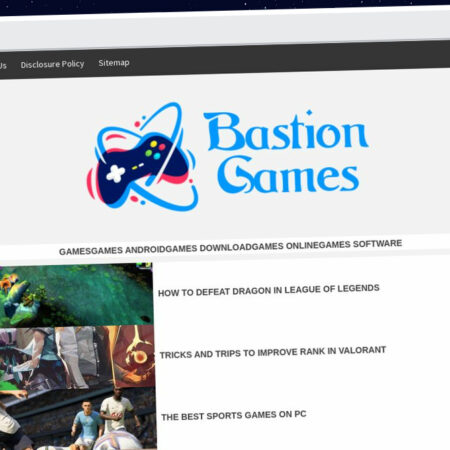
Task: Open The Best Sports Games on PC
Action: tap(234, 416)
